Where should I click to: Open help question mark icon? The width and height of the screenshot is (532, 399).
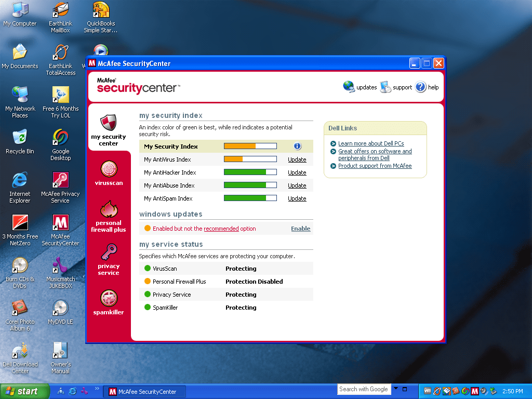click(420, 87)
